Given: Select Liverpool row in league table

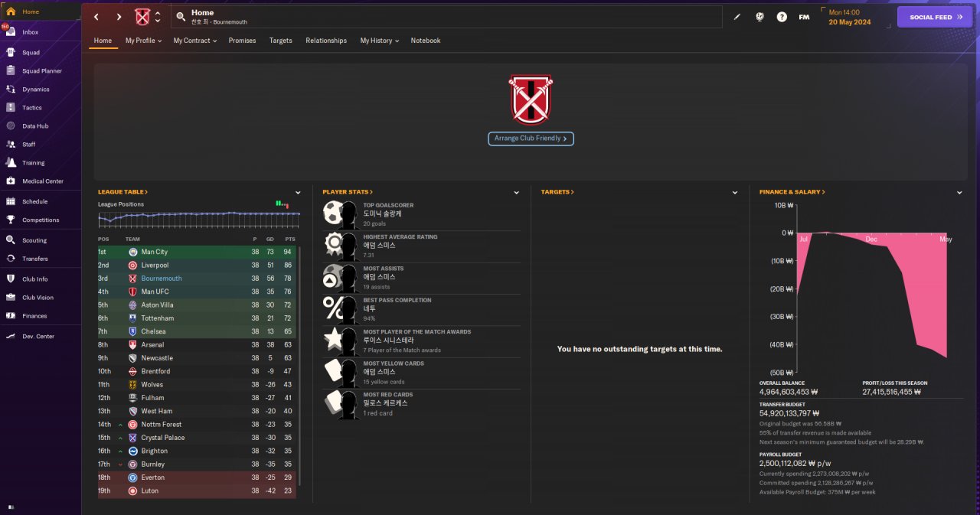Looking at the screenshot, I should 198,266.
